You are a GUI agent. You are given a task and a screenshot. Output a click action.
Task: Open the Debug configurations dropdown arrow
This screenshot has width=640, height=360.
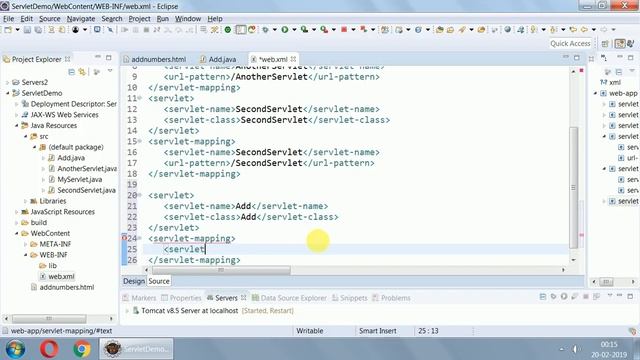(275, 29)
